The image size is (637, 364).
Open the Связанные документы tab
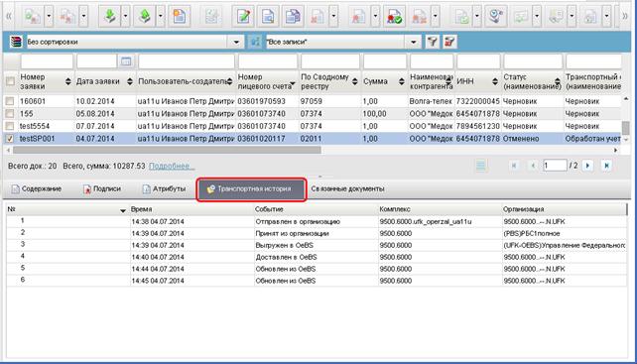347,188
